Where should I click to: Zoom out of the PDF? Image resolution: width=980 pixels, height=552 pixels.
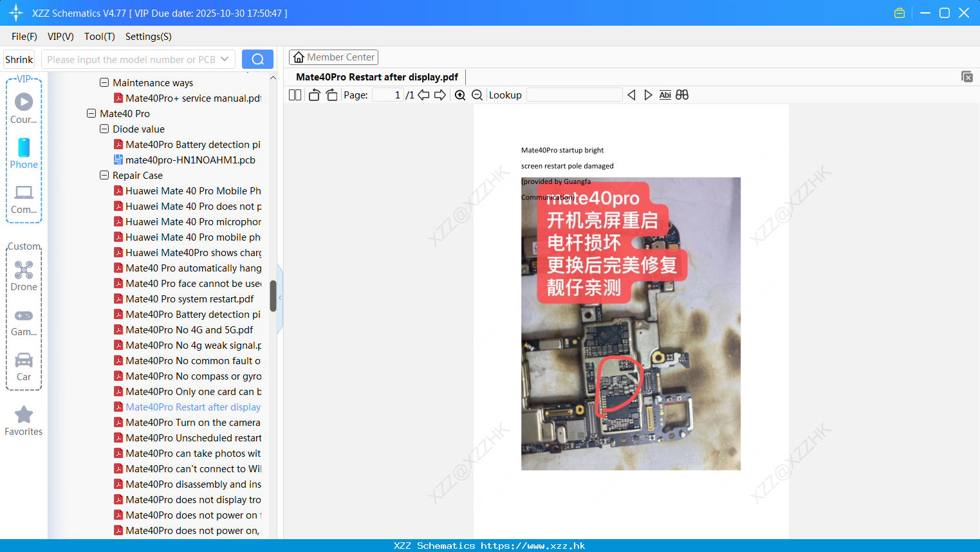[477, 95]
